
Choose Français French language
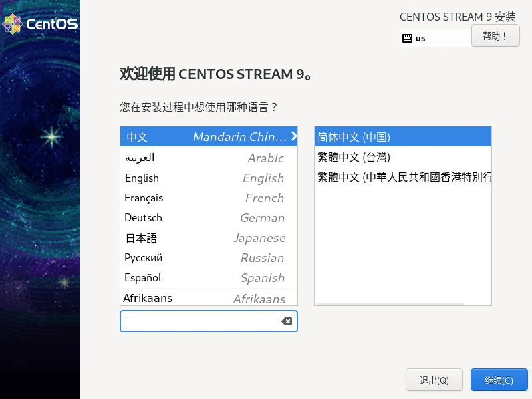click(209, 198)
